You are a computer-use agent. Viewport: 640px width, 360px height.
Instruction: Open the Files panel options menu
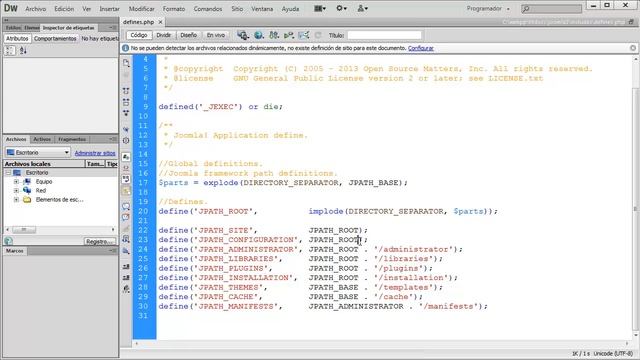(x=113, y=139)
